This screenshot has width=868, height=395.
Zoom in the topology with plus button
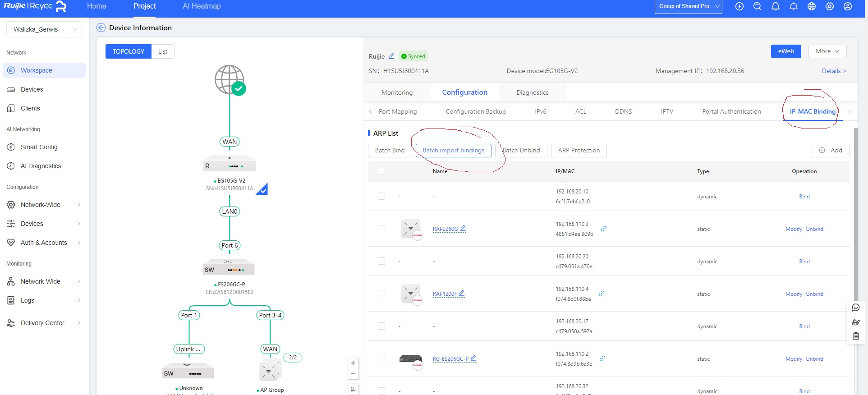353,363
